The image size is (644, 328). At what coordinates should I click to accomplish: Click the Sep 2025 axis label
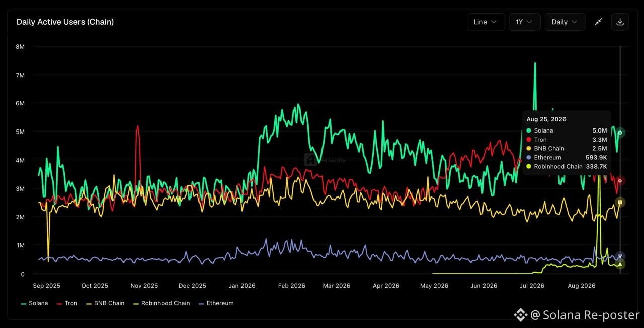coord(46,286)
